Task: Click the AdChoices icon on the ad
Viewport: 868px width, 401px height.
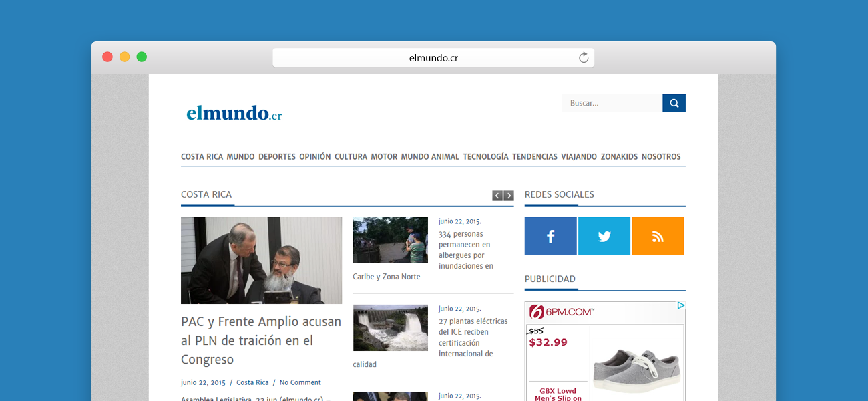Action: pos(680,306)
